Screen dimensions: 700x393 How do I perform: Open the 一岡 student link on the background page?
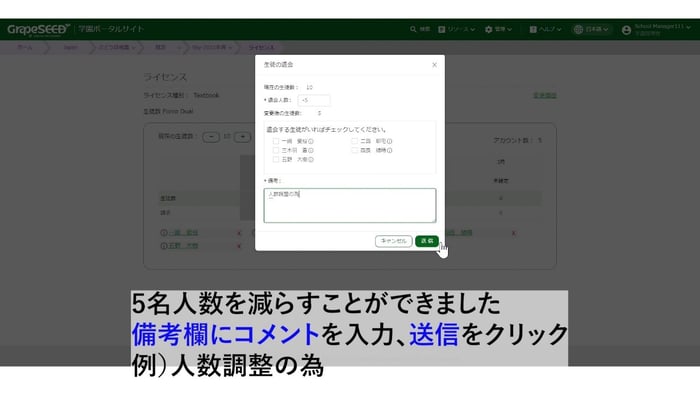(x=183, y=233)
